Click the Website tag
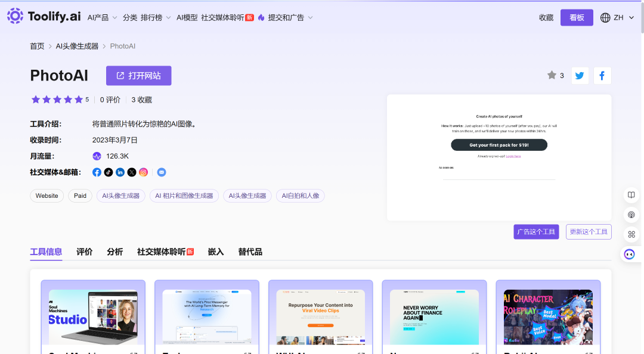The height and width of the screenshot is (354, 644). [x=47, y=196]
